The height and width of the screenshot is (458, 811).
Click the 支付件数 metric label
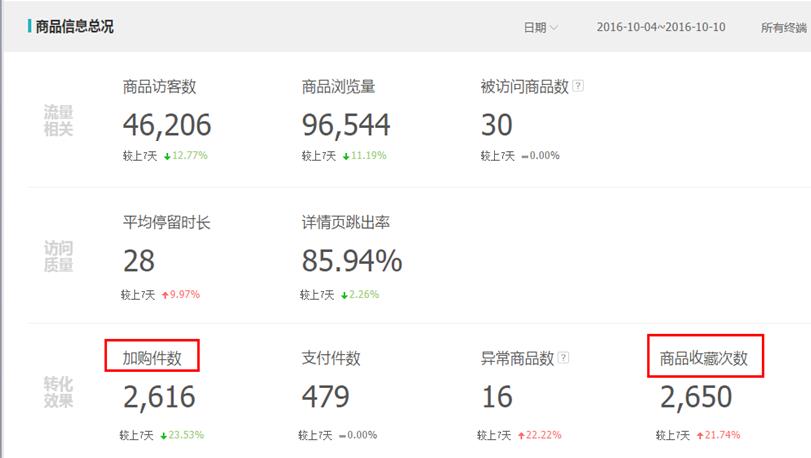tap(331, 358)
